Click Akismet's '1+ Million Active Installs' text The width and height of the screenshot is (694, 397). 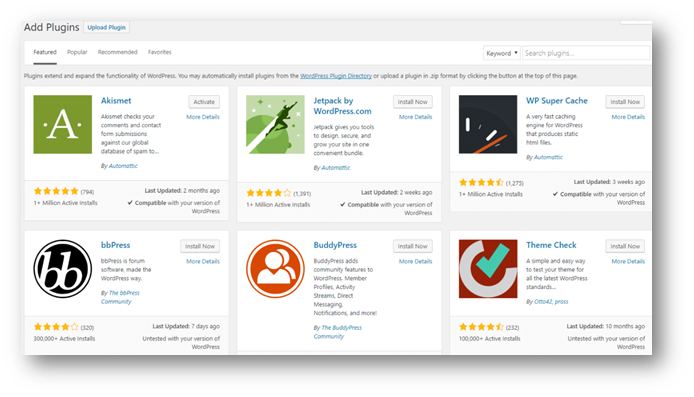click(x=66, y=203)
